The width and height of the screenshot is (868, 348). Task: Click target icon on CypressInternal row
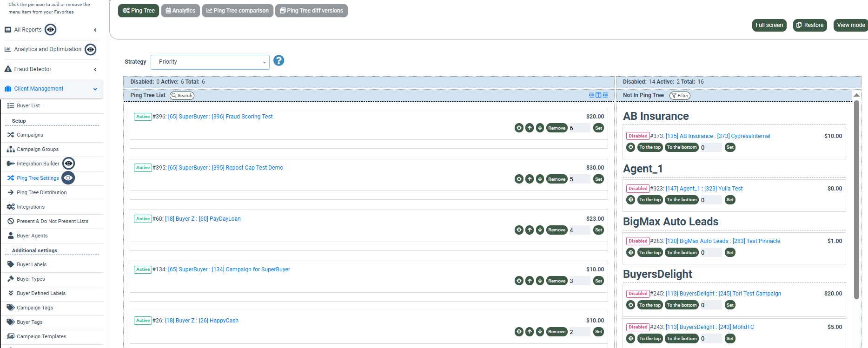[x=630, y=147]
